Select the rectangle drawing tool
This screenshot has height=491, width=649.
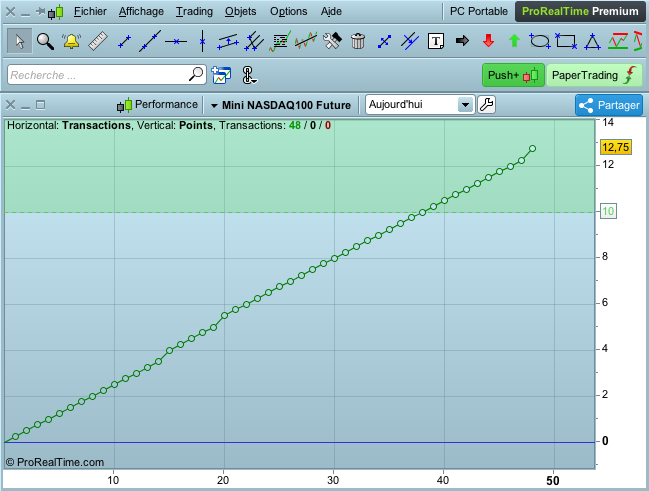tap(566, 41)
